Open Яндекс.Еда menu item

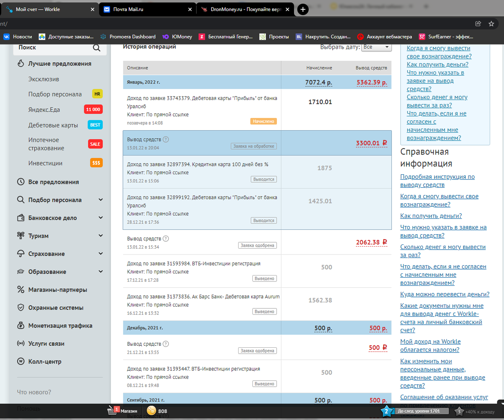43,110
